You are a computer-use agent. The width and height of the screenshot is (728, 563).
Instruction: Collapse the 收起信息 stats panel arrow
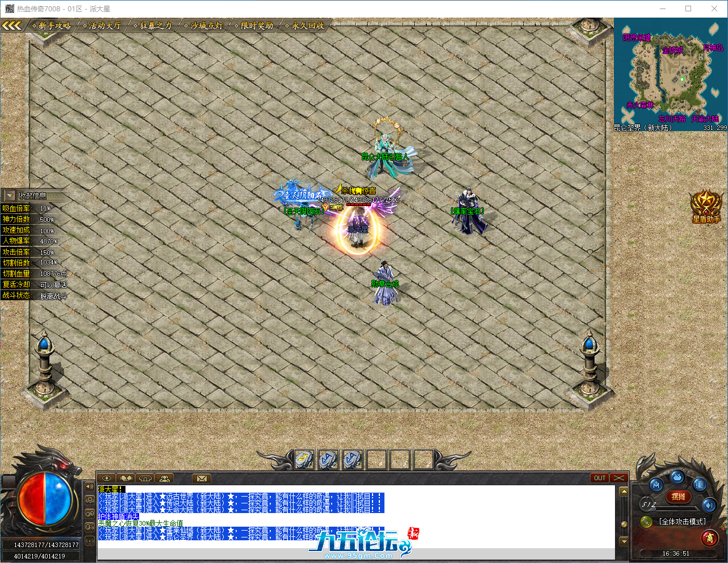click(x=9, y=196)
